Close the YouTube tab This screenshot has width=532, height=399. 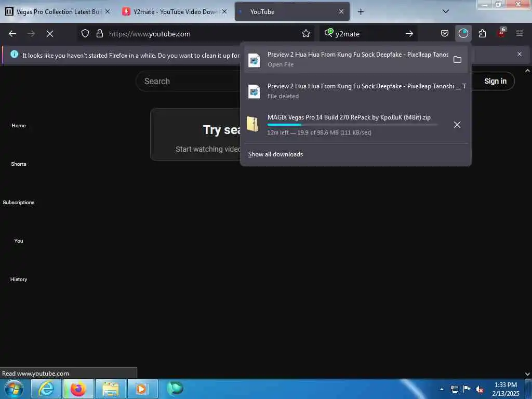tap(341, 11)
